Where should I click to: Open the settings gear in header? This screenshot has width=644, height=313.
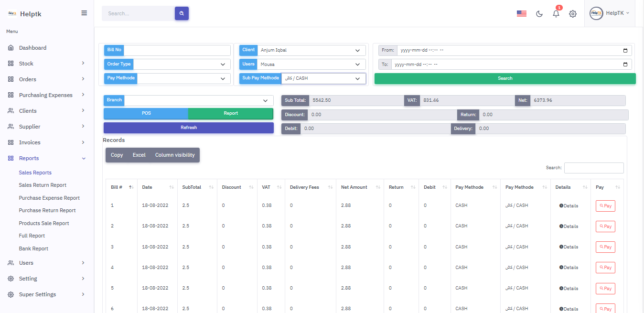(572, 14)
